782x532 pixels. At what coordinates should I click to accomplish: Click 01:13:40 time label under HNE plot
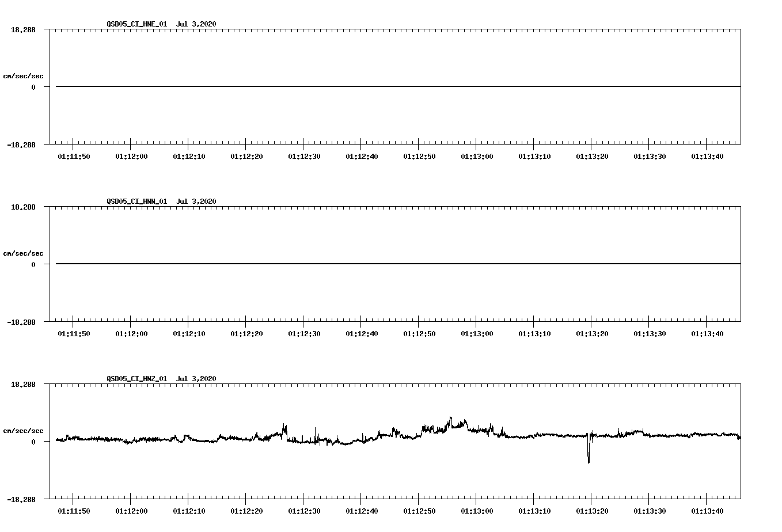(707, 157)
